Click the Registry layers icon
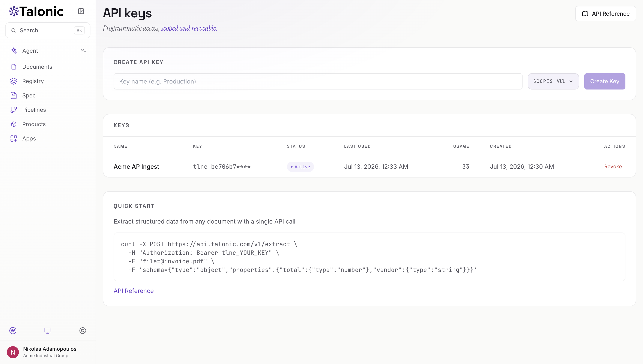Viewport: 643px width, 364px height. [x=14, y=81]
